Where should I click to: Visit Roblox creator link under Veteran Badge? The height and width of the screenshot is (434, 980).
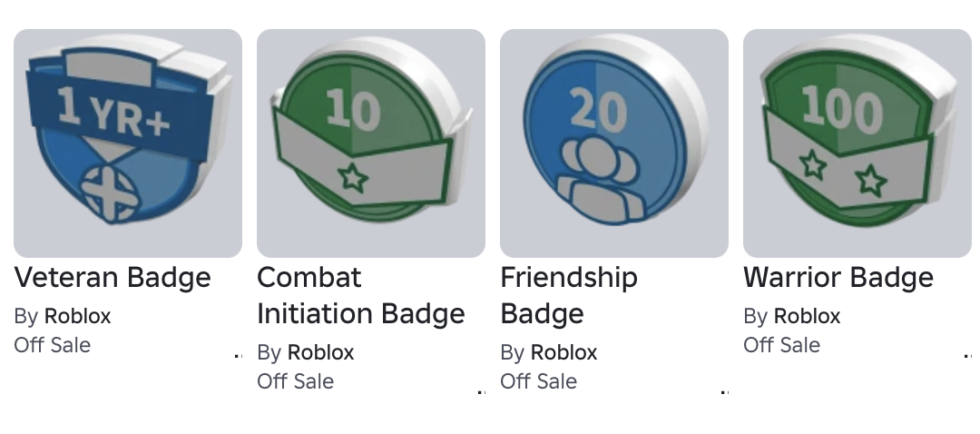pyautogui.click(x=77, y=317)
